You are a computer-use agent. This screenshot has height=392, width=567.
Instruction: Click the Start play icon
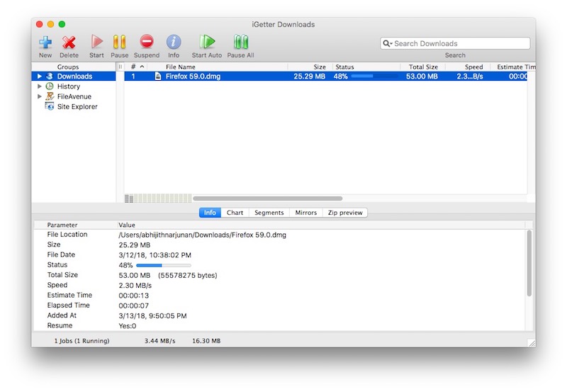[96, 42]
